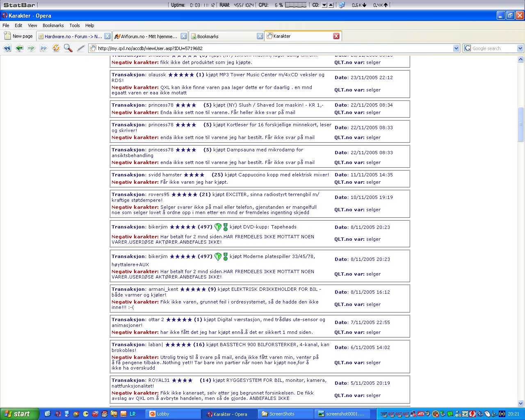This screenshot has width=525, height=420.
Task: Click username svidd hamster
Action: click(x=165, y=175)
